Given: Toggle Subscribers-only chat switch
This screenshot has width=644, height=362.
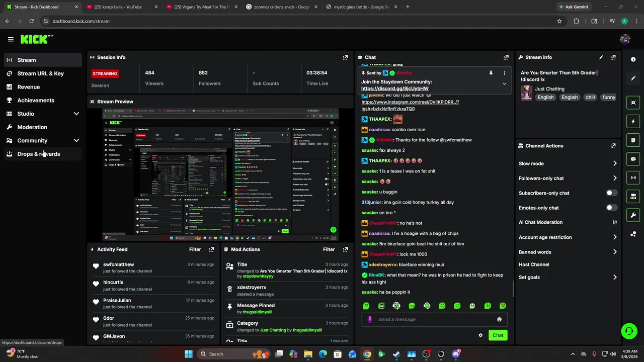Looking at the screenshot, I should 611,193.
